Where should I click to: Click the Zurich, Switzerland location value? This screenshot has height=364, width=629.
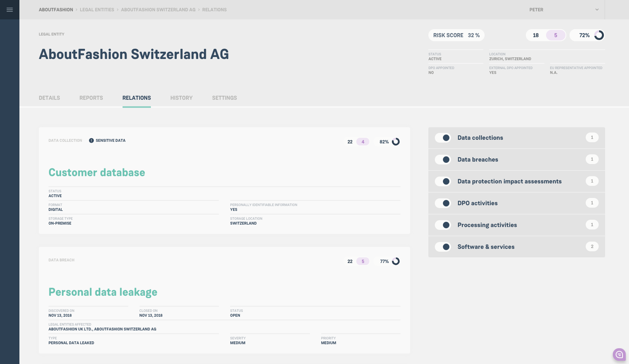click(x=510, y=59)
